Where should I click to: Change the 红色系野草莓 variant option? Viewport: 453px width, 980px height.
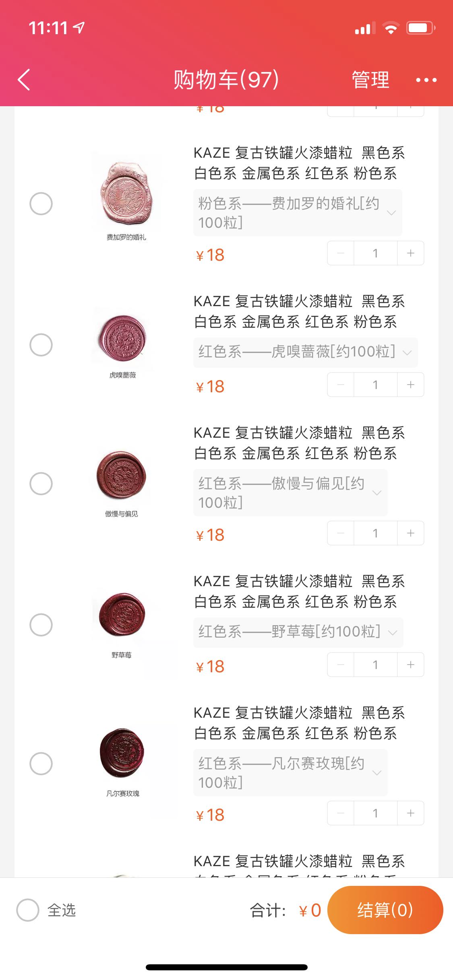298,632
